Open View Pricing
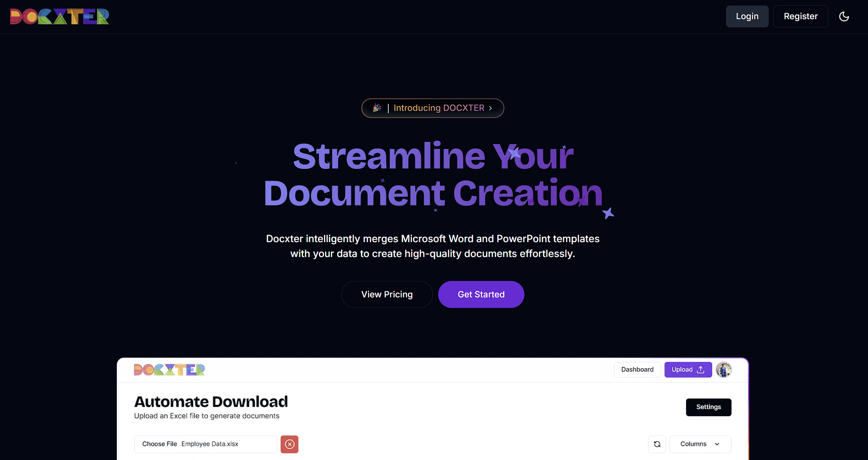The image size is (868, 460). tap(387, 294)
